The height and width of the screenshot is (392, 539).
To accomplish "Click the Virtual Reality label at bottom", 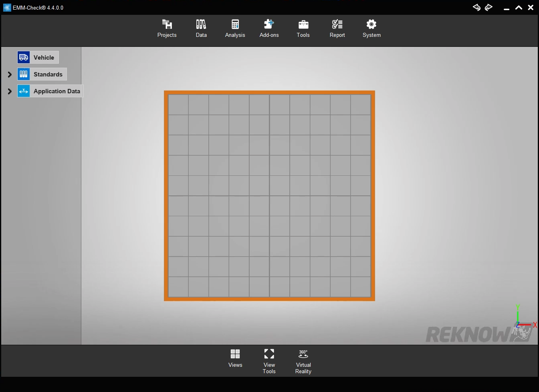I will point(303,368).
